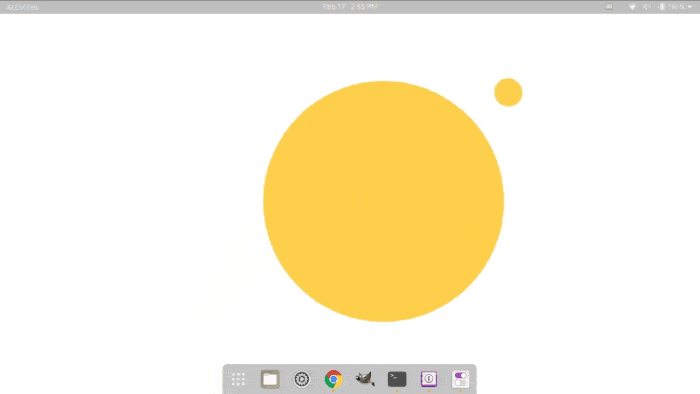
Task: Launch the Files manager from the dock
Action: pyautogui.click(x=270, y=379)
